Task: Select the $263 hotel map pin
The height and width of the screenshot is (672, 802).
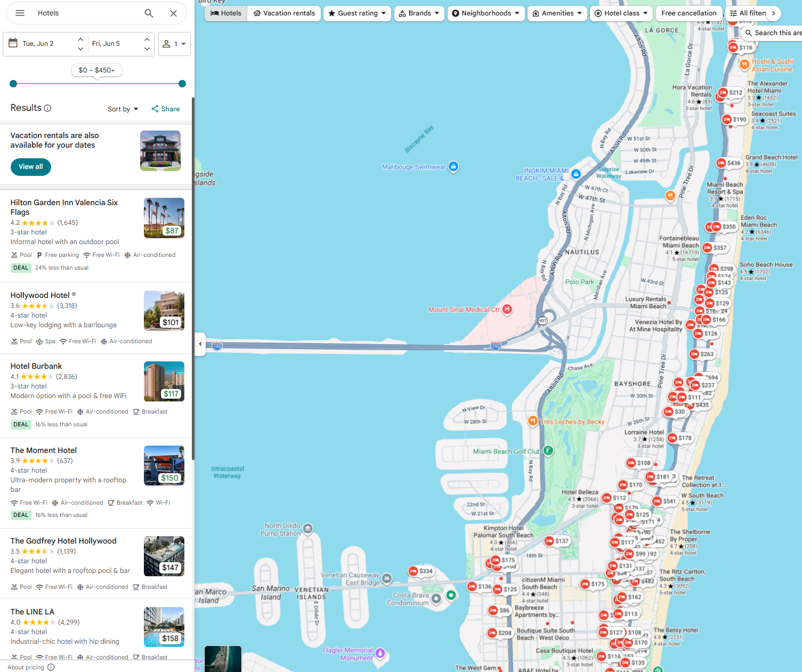Action: click(x=702, y=354)
